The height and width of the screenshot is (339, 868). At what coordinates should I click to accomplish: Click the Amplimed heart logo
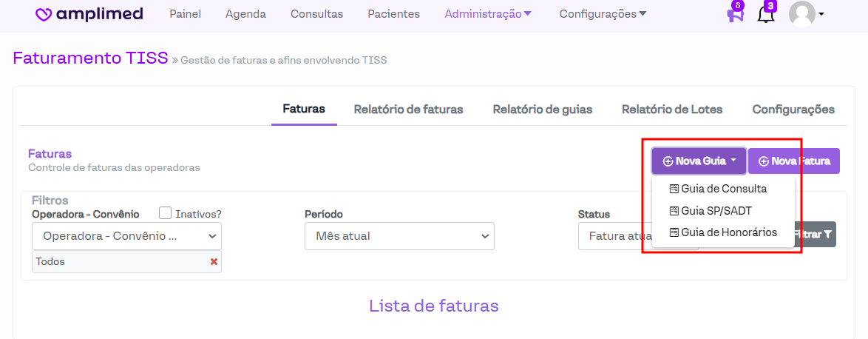click(44, 14)
